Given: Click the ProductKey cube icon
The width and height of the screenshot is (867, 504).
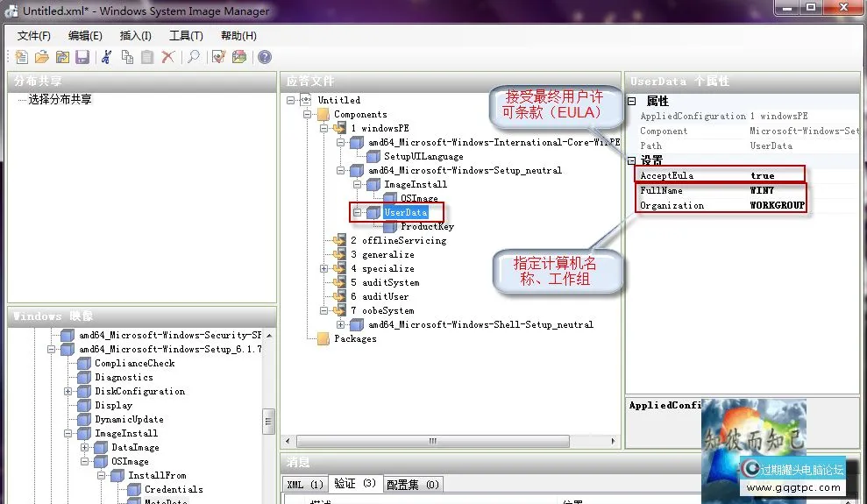Looking at the screenshot, I should (390, 226).
